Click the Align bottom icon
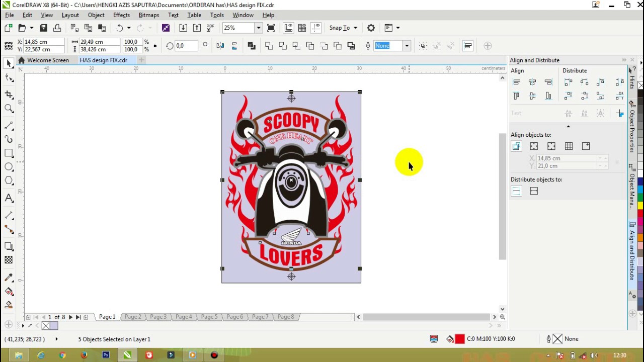Viewport: 644px width, 362px height. point(548,96)
